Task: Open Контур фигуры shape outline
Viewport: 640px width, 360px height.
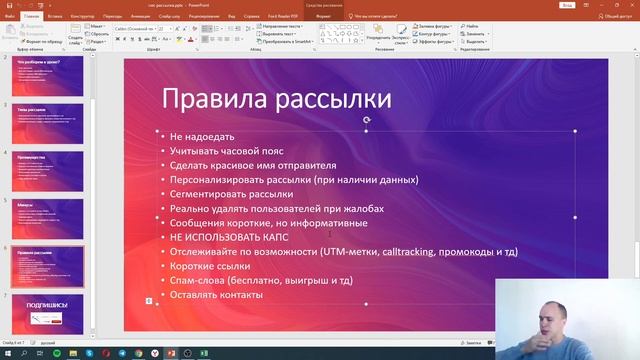Action: [x=431, y=34]
